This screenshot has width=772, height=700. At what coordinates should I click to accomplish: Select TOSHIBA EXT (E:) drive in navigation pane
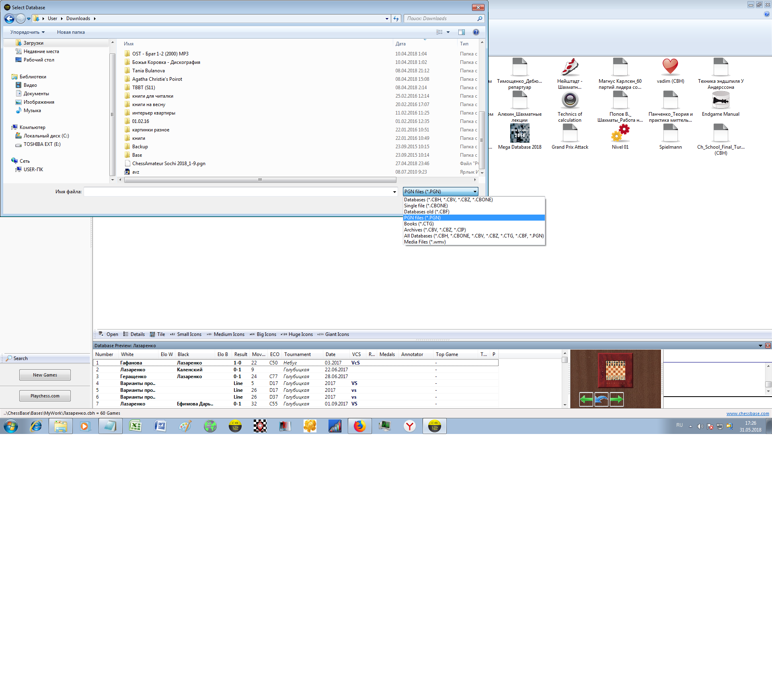click(x=42, y=144)
